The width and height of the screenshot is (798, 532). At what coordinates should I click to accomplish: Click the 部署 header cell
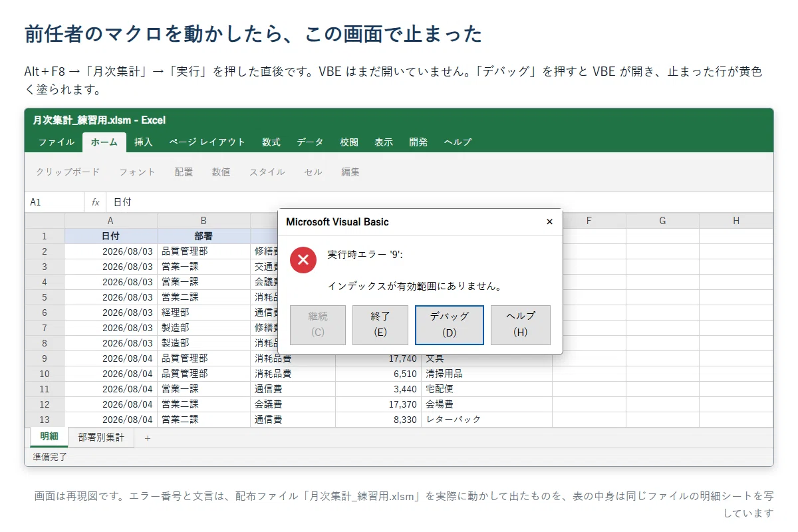click(x=203, y=236)
